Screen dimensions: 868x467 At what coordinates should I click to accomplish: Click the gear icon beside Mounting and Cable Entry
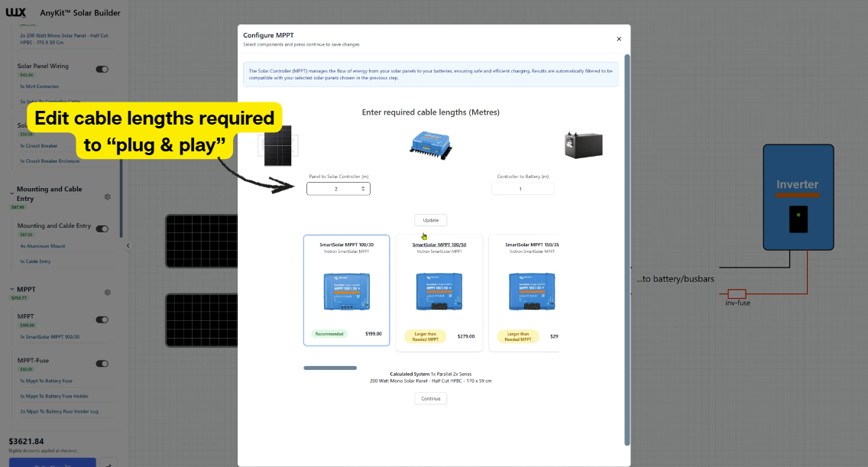pos(108,196)
